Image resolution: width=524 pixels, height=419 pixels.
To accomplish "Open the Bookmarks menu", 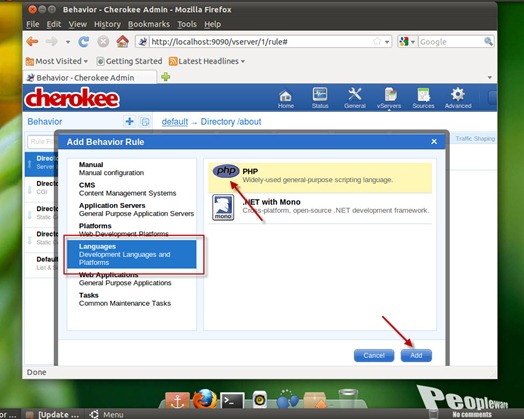I will point(149,24).
